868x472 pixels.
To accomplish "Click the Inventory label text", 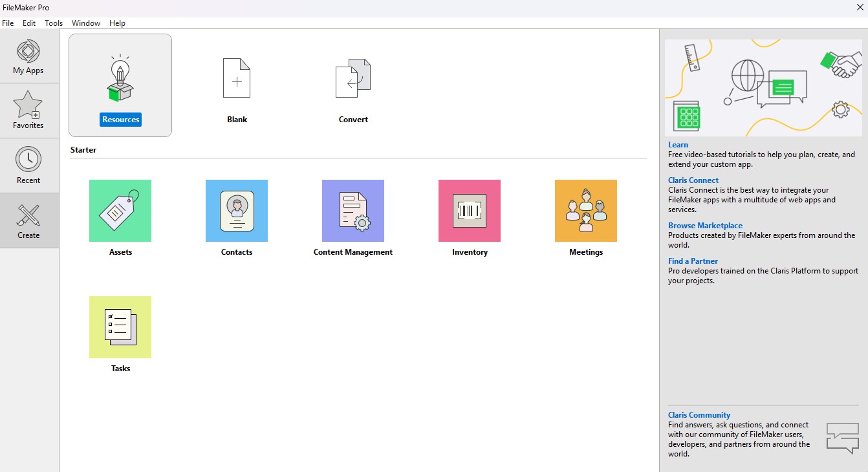I will (x=470, y=252).
